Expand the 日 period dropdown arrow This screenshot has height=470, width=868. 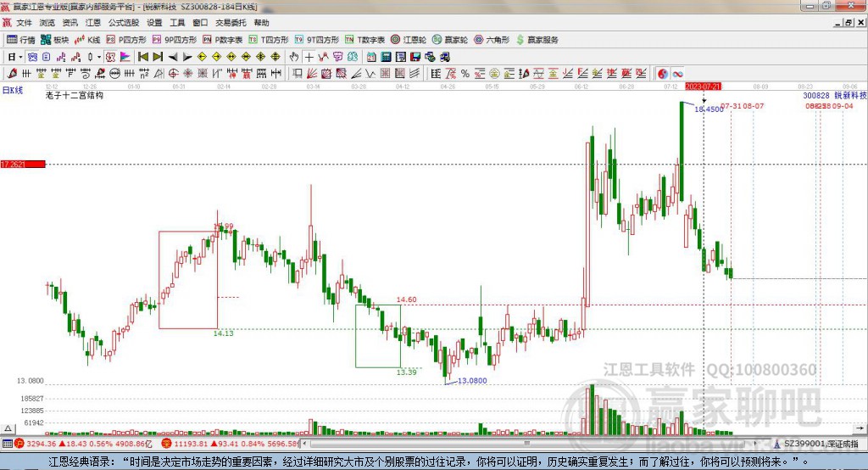(x=20, y=57)
